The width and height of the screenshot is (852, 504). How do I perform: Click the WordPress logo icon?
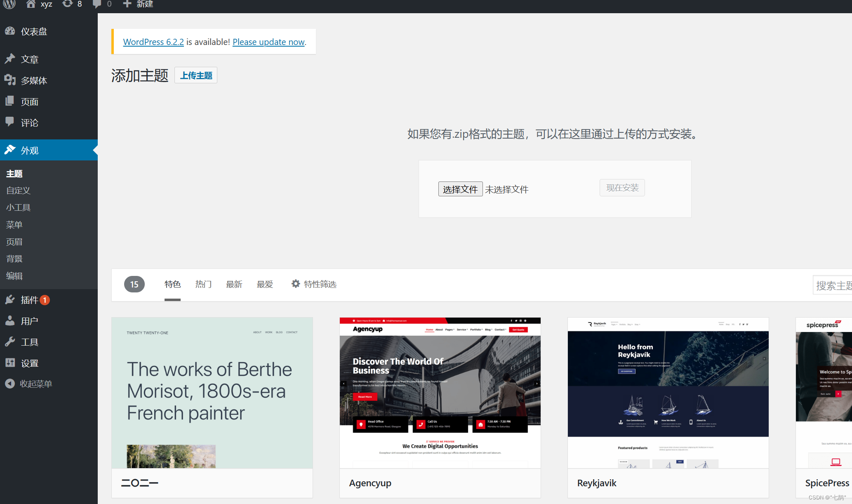pyautogui.click(x=9, y=4)
